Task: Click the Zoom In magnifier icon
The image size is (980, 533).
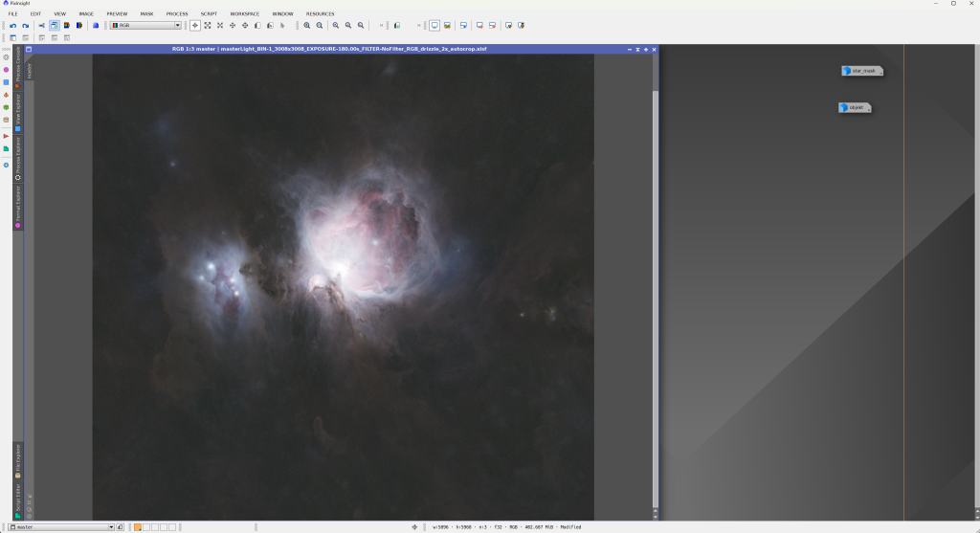Action: (307, 26)
